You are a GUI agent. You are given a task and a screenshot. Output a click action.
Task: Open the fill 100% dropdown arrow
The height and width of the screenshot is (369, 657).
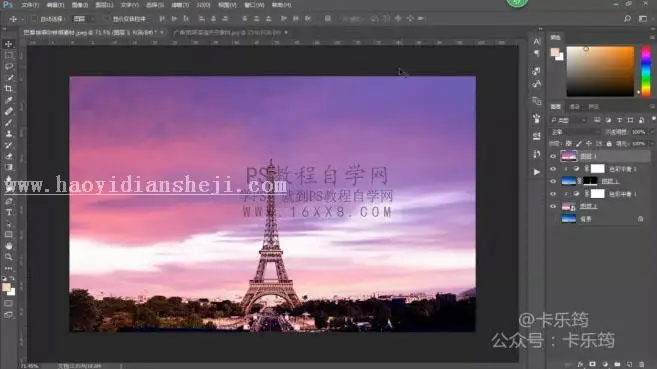tap(651, 144)
